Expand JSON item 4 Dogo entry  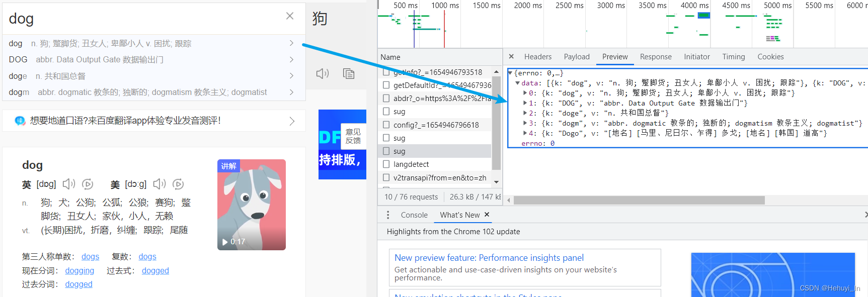click(525, 133)
